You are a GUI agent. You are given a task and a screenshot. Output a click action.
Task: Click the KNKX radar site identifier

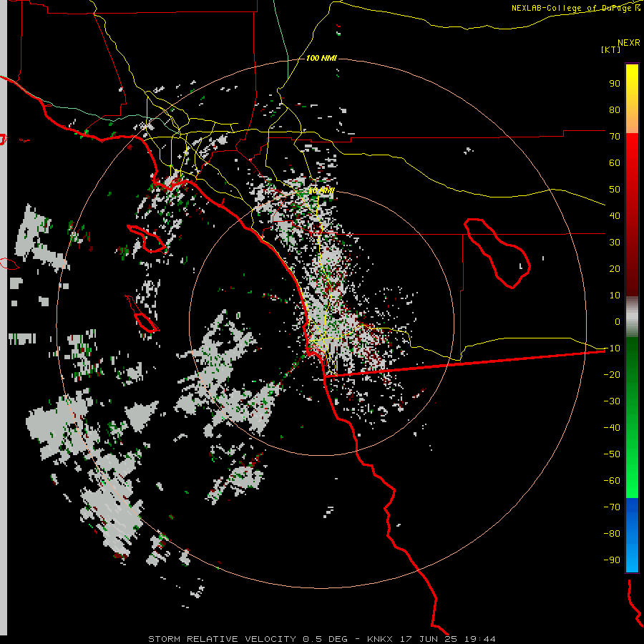[379, 639]
